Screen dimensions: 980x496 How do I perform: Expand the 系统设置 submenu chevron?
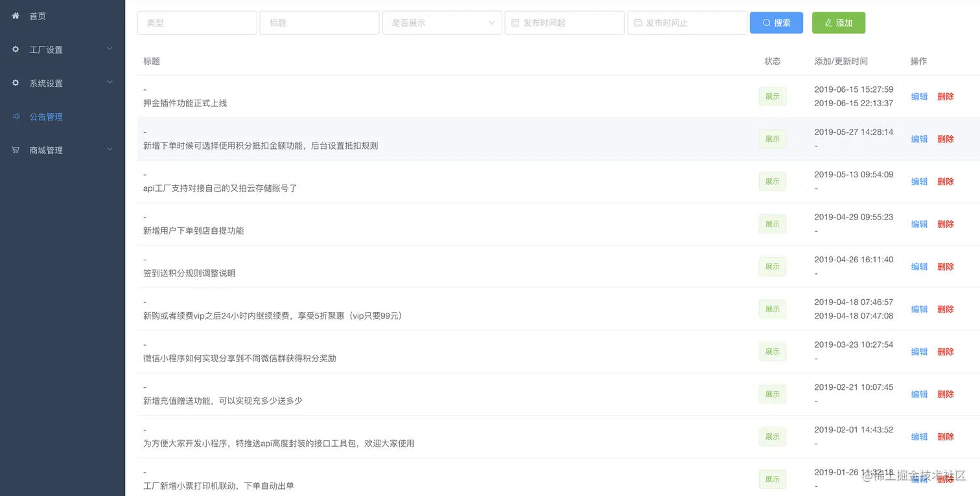point(110,83)
